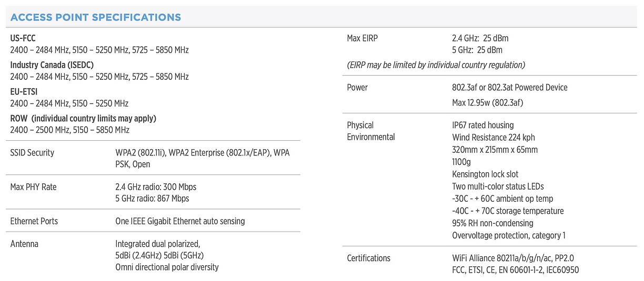This screenshot has width=644, height=281.
Task: Click the Physical Environmental label
Action: pos(370,131)
